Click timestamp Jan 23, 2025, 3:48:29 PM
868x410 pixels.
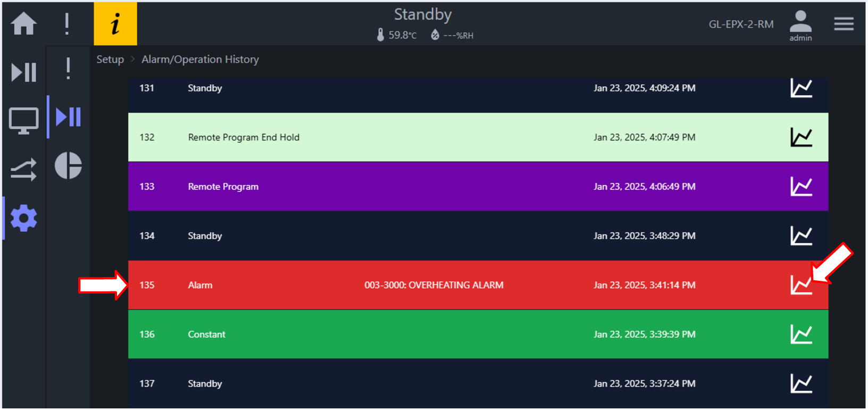pyautogui.click(x=645, y=236)
